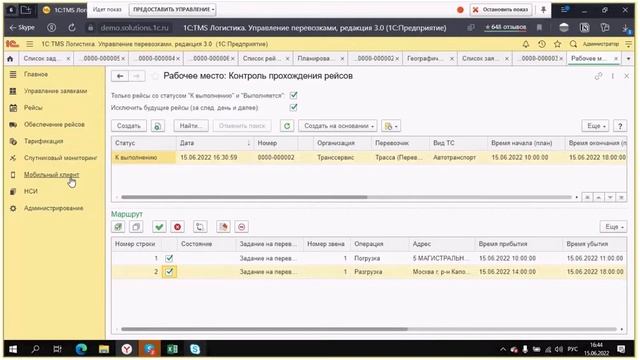Open Управление заявками in the sidebar
The image size is (640, 360).
[x=55, y=91]
